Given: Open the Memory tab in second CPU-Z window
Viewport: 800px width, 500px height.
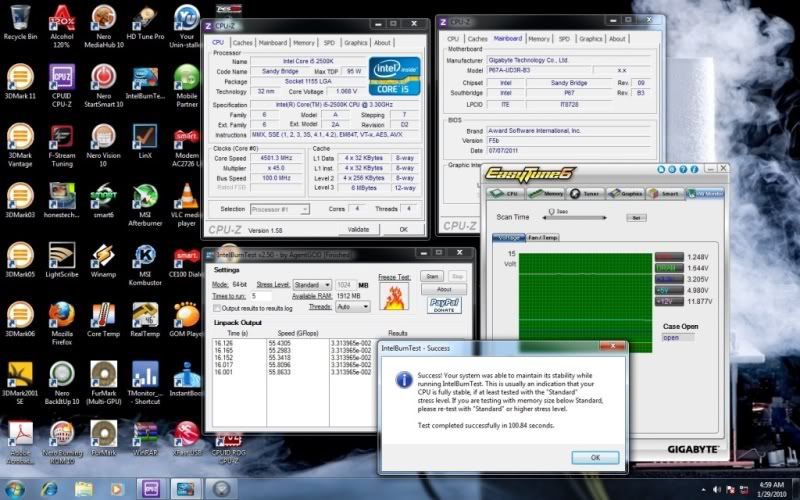Looking at the screenshot, I should click(539, 39).
